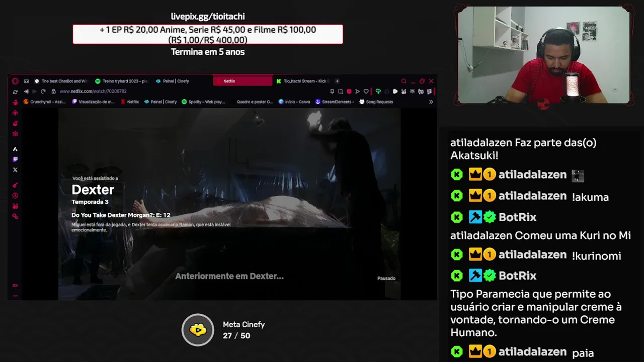Click the livepix.gg/tioitachi link text
Image resolution: width=644 pixels, height=362 pixels.
click(208, 17)
